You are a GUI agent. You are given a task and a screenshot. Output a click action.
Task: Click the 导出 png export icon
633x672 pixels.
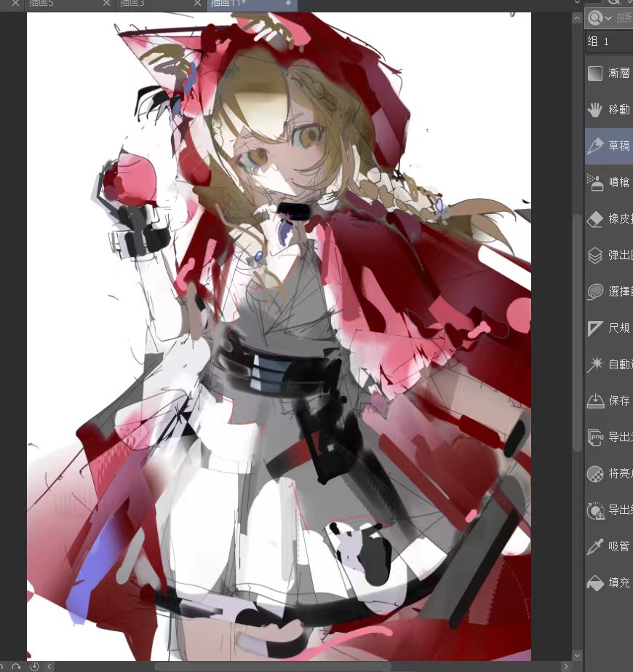click(595, 438)
